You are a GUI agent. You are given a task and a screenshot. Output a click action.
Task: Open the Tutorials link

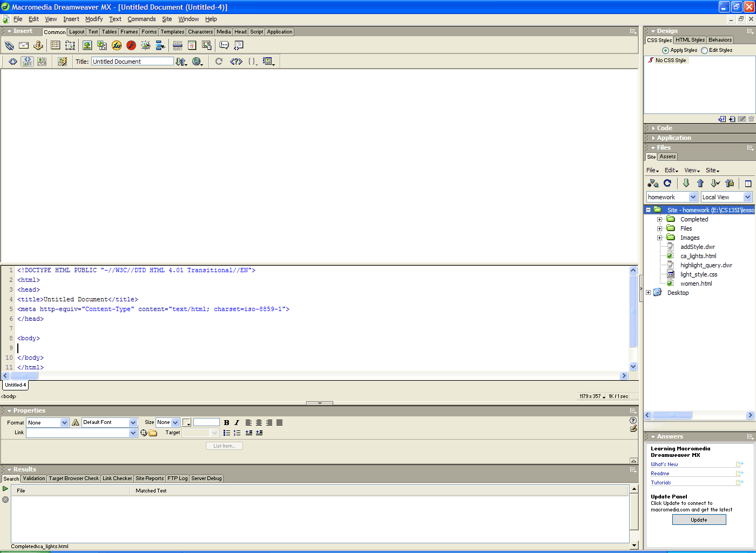661,483
